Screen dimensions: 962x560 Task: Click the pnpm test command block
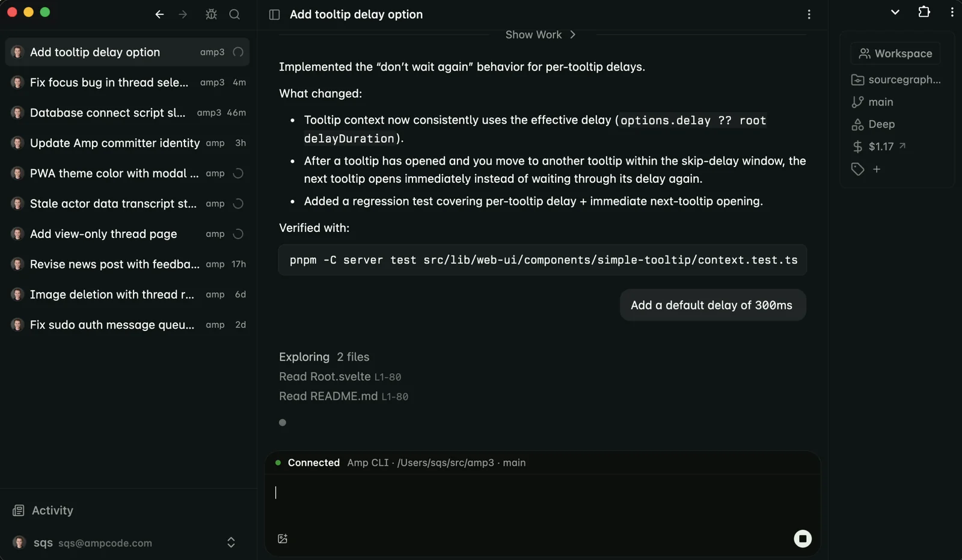542,260
